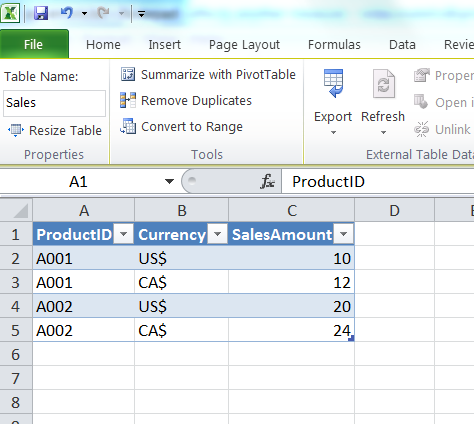
Task: Customize the Quick Access Toolbar
Action: coord(141,14)
